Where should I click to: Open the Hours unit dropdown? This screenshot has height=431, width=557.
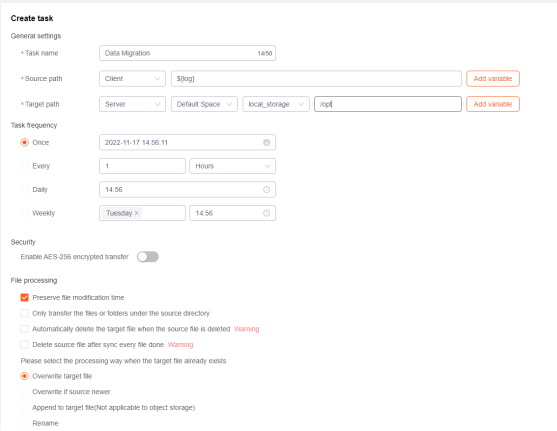tap(233, 166)
